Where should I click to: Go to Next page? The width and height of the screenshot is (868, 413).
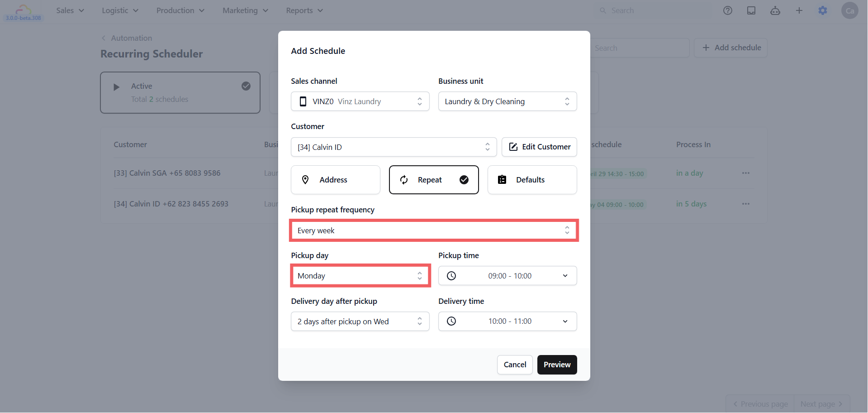tap(821, 404)
